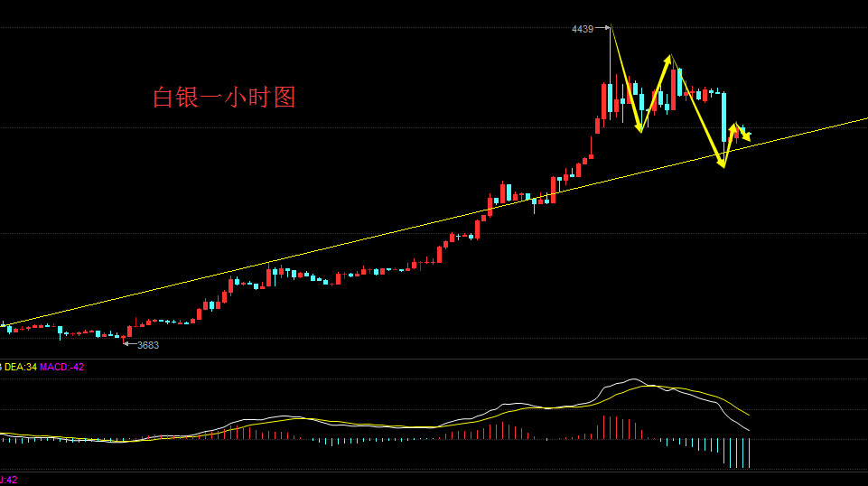The image size is (868, 486).
Task: Click the J:42 label at bottom left
Action: pos(9,480)
